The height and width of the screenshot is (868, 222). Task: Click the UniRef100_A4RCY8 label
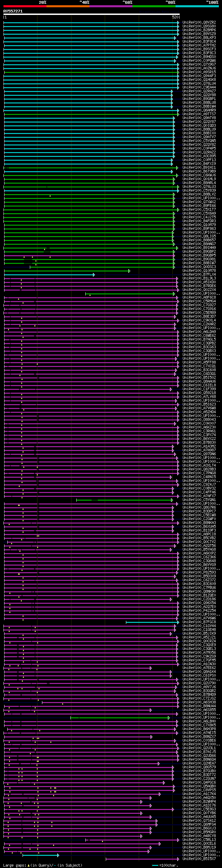[x=199, y=836]
